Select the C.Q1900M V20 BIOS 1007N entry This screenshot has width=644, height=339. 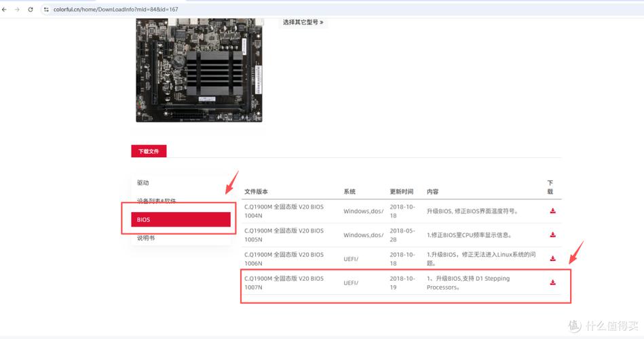[x=284, y=282]
